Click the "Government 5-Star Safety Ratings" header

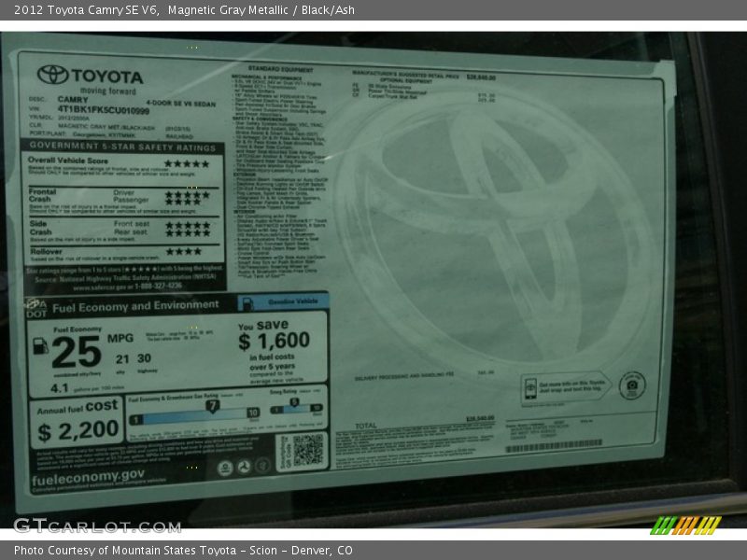coord(122,147)
